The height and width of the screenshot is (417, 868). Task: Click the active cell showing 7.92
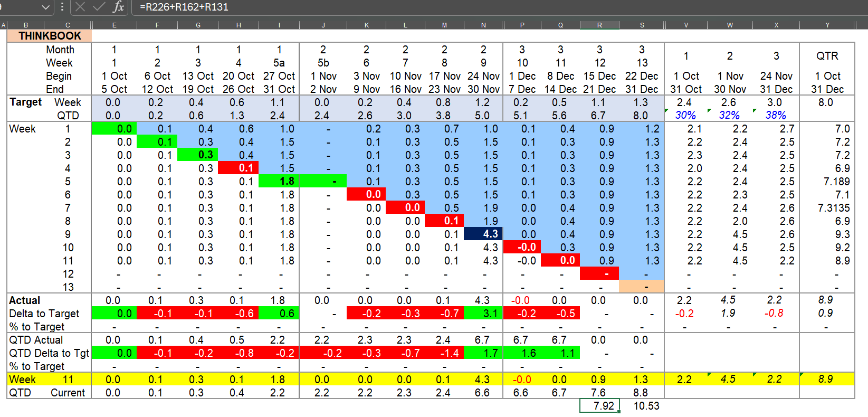coord(599,406)
